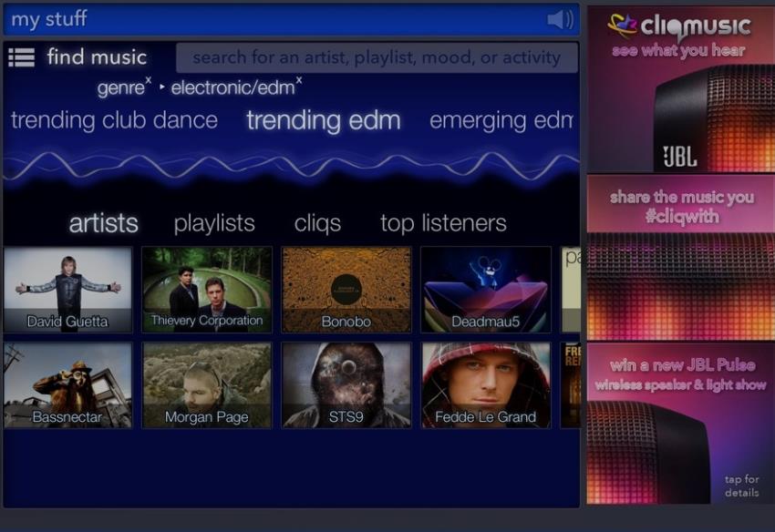Open the hamburger menu beside find music

click(x=22, y=57)
